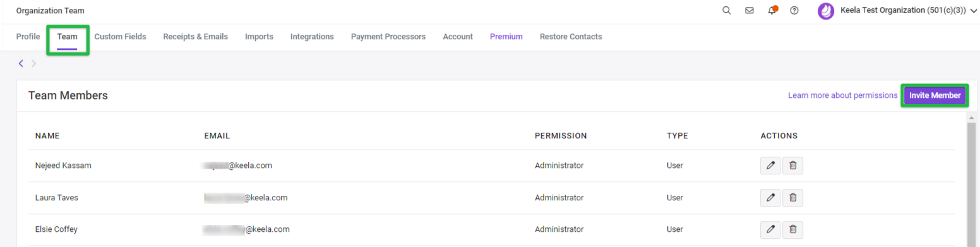
Task: Expand the Keela Test Organization dropdown
Action: pos(972,11)
